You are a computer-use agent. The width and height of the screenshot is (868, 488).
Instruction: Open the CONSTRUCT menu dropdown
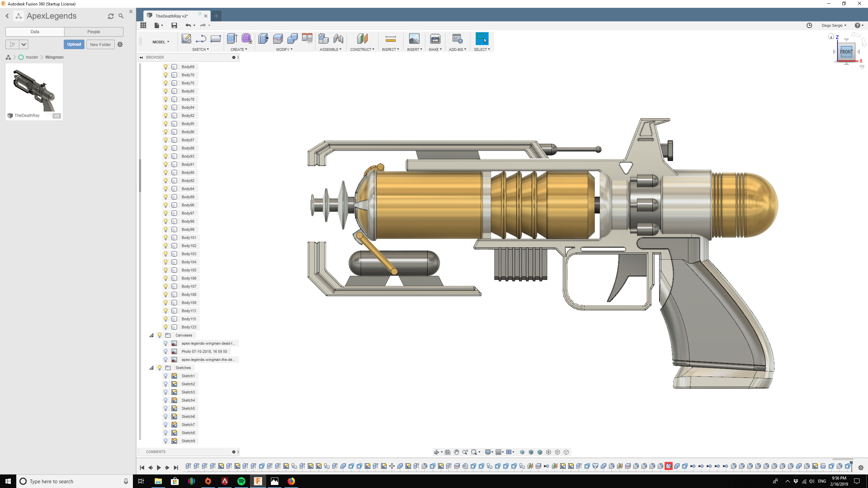(362, 49)
